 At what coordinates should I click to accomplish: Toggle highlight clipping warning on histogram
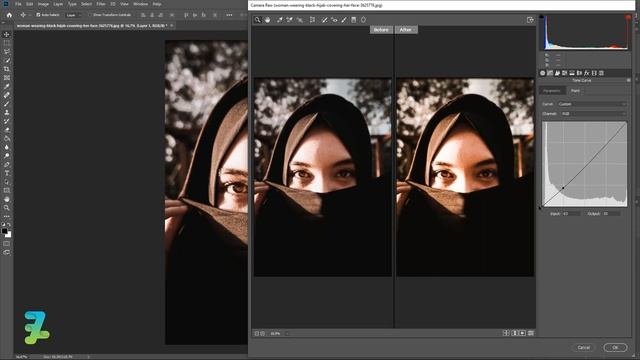(x=628, y=17)
